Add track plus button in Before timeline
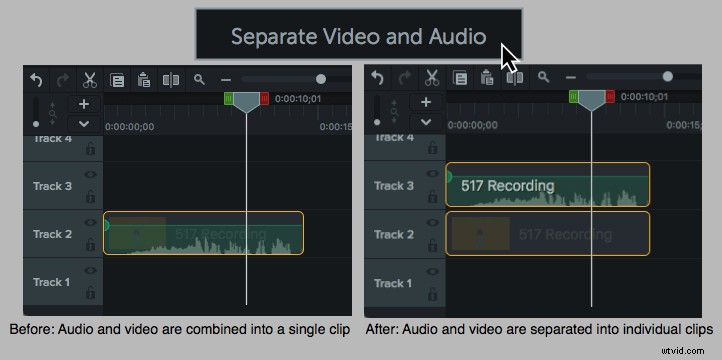The height and width of the screenshot is (360, 722). (x=84, y=104)
